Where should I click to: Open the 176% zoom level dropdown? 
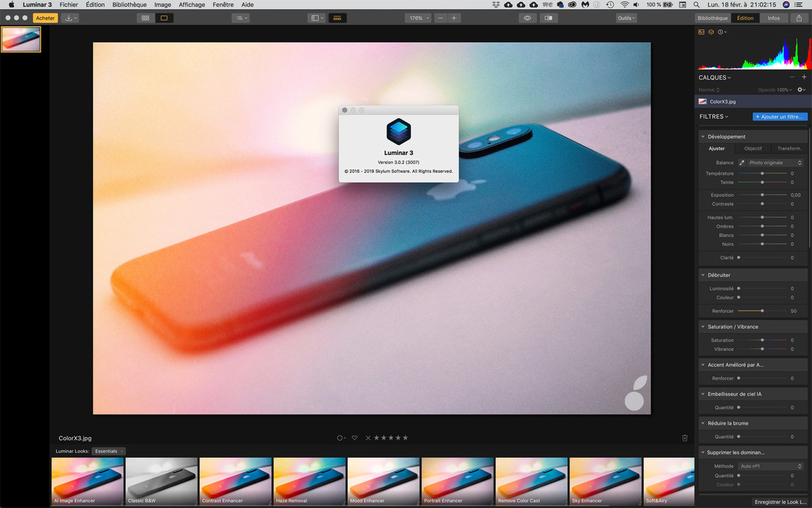pyautogui.click(x=418, y=18)
